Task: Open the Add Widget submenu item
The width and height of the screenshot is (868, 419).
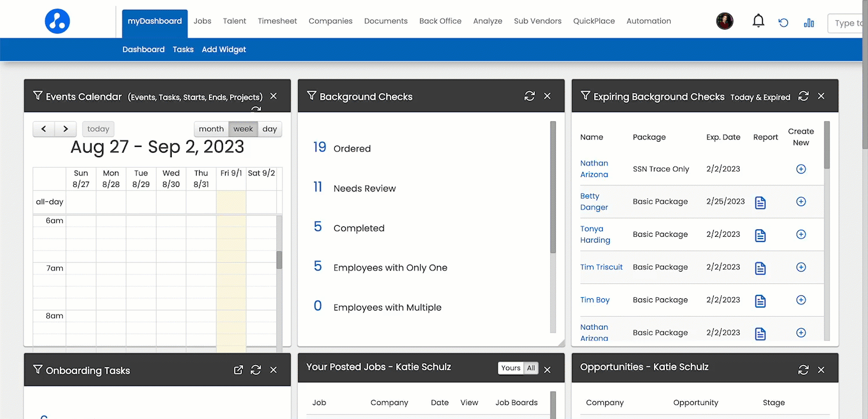Action: 224,49
